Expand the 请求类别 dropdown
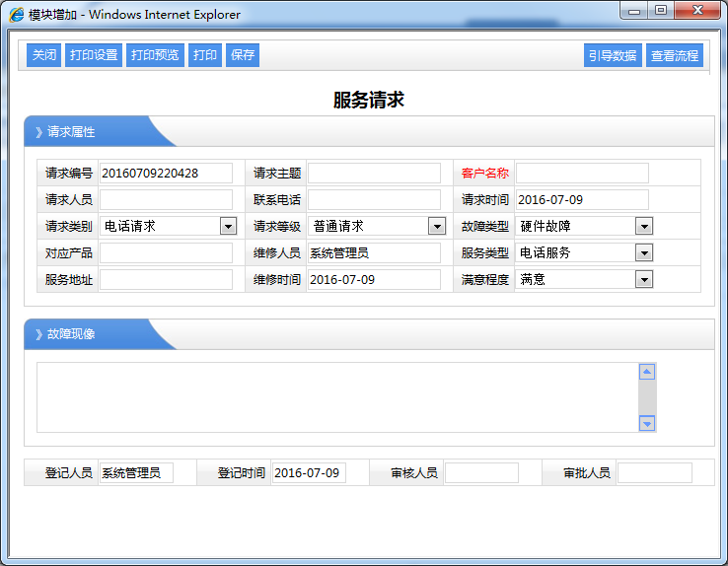 (228, 227)
